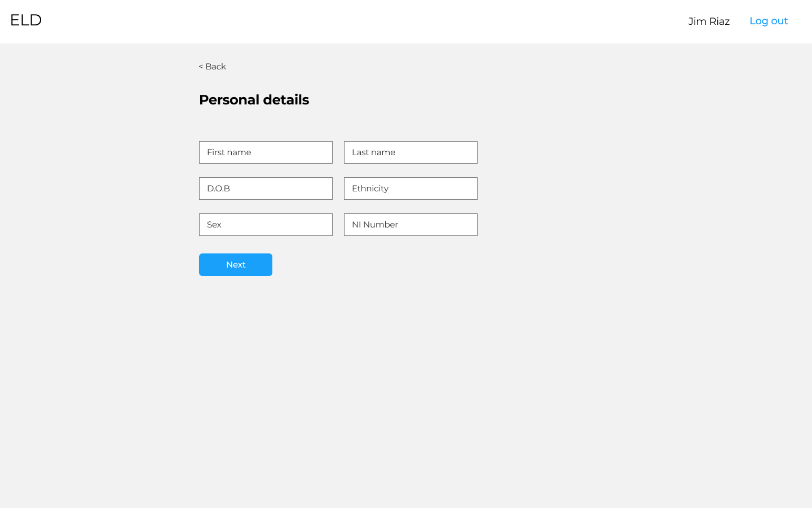Viewport: 812px width, 508px height.
Task: Click into the Last name field
Action: tap(411, 152)
